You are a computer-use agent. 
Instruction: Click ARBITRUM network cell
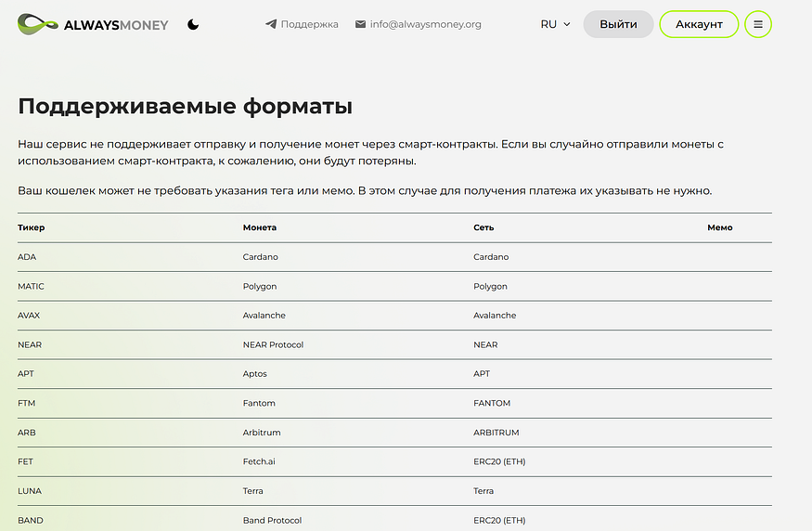pos(496,432)
